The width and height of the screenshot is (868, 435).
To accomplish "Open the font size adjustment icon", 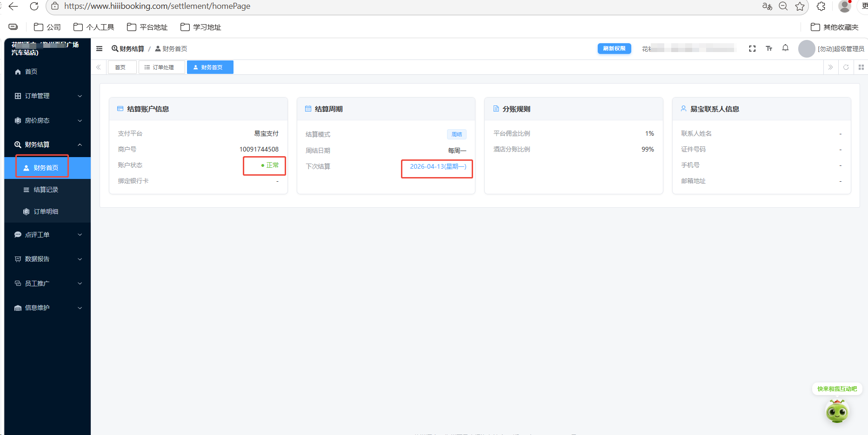I will point(769,49).
